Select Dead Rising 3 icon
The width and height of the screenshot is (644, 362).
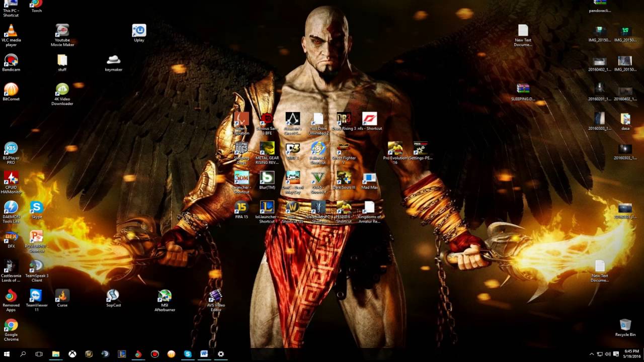pyautogui.click(x=344, y=122)
